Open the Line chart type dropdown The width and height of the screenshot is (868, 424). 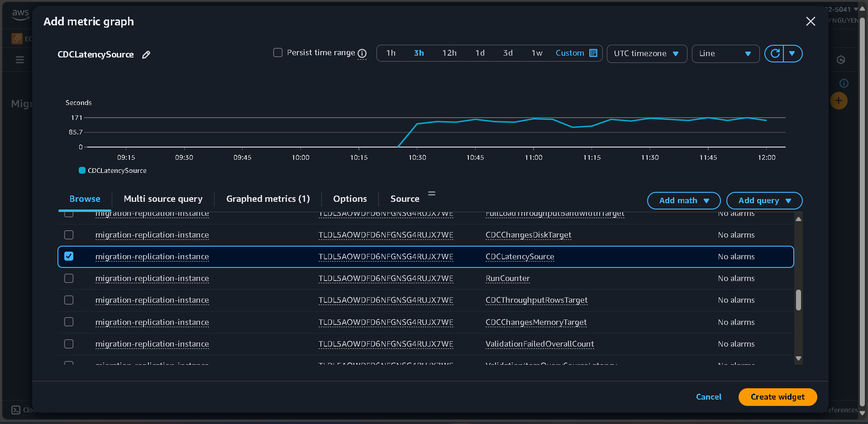point(725,53)
